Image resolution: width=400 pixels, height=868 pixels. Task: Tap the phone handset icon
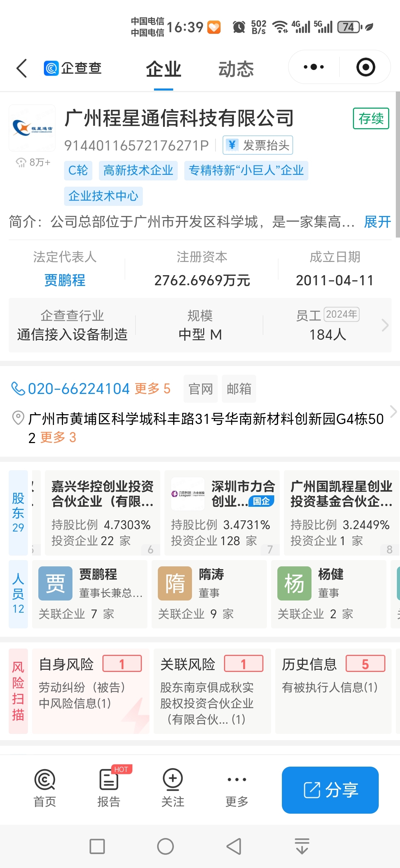(x=18, y=388)
